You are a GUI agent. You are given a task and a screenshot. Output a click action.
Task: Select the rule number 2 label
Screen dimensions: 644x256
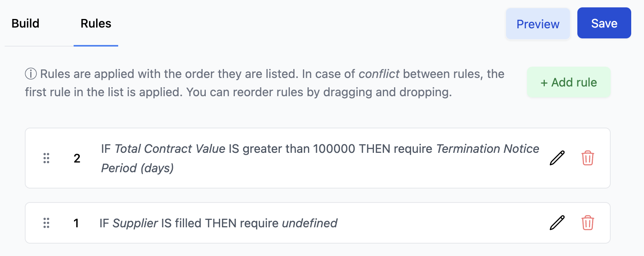77,158
